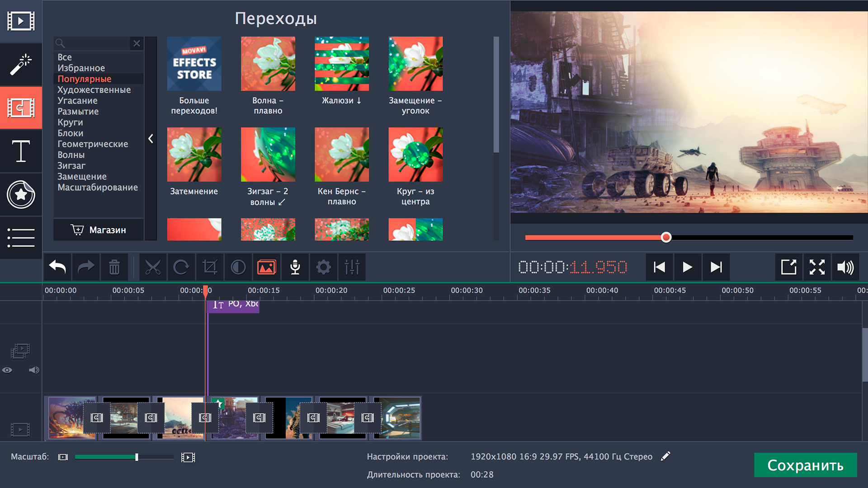Select the Художественные category

tap(94, 90)
